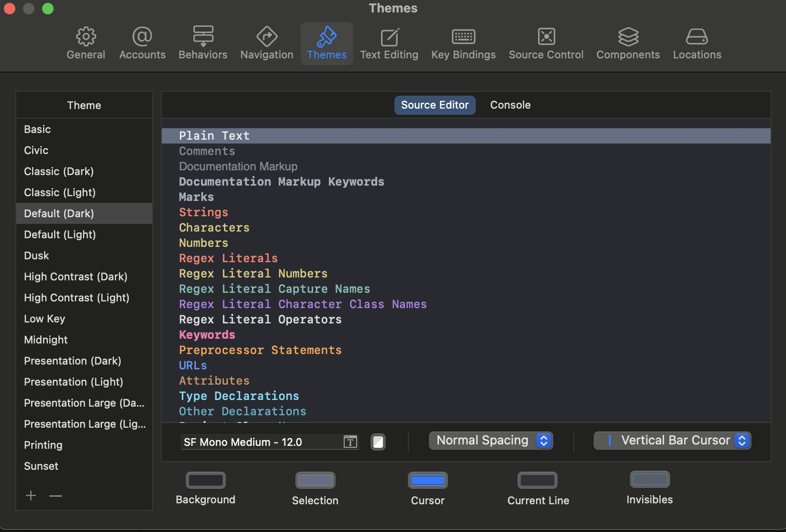The image size is (786, 532).
Task: Select the Classic (Light) theme
Action: tap(84, 192)
